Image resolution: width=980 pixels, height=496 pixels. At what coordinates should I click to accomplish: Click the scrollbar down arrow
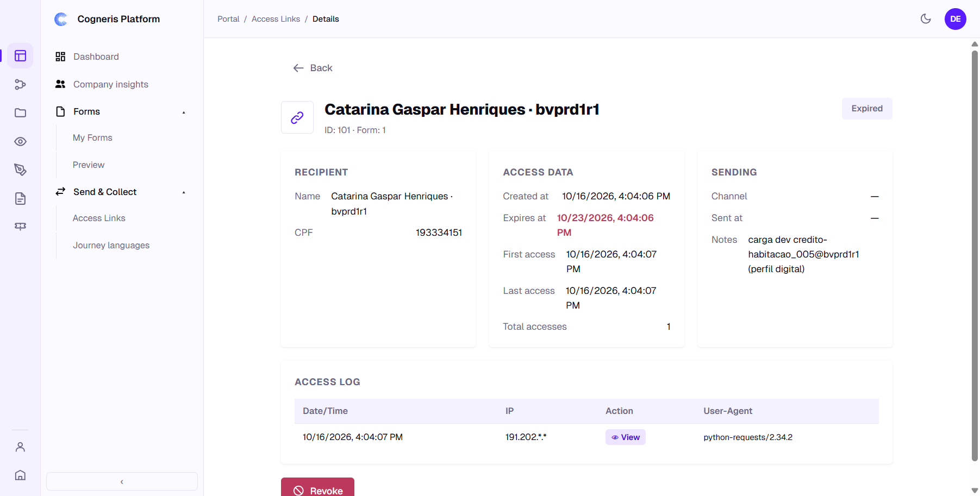click(x=975, y=491)
